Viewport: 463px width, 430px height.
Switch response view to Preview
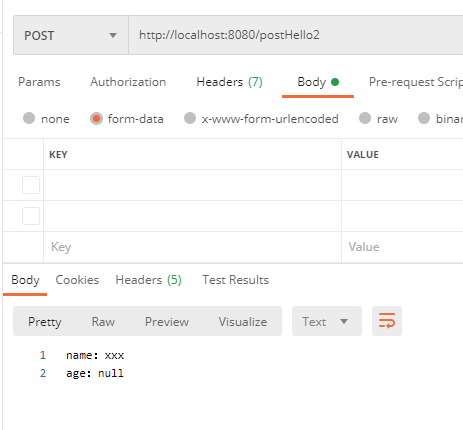(x=167, y=322)
